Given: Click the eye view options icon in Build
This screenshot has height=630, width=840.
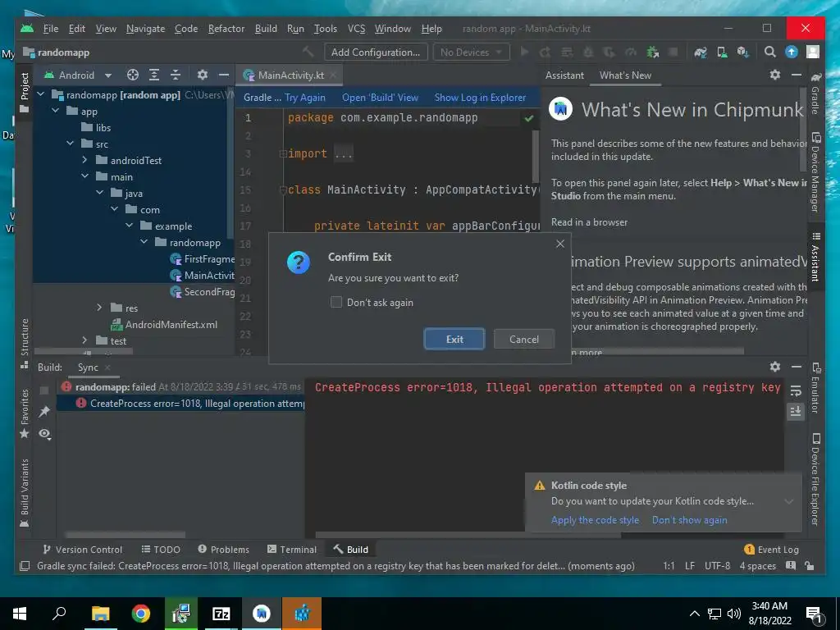Looking at the screenshot, I should coord(44,433).
